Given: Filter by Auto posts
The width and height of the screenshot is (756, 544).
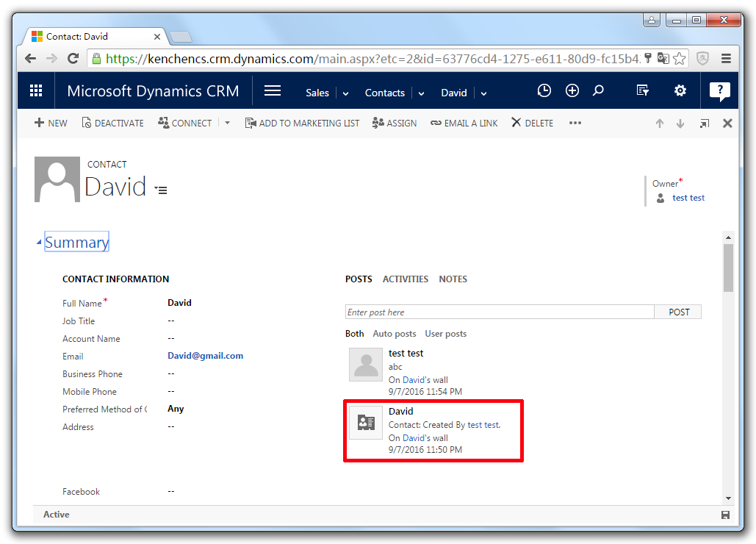Looking at the screenshot, I should click(394, 334).
